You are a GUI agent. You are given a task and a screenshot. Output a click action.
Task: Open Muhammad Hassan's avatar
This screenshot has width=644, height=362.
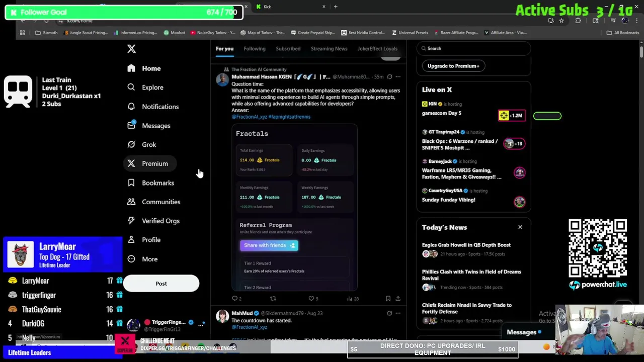tap(222, 80)
